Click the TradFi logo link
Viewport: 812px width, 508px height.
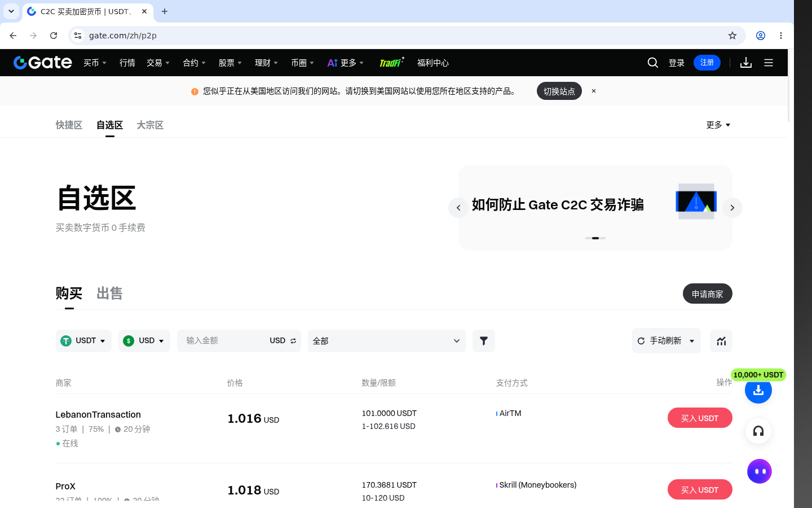click(392, 63)
